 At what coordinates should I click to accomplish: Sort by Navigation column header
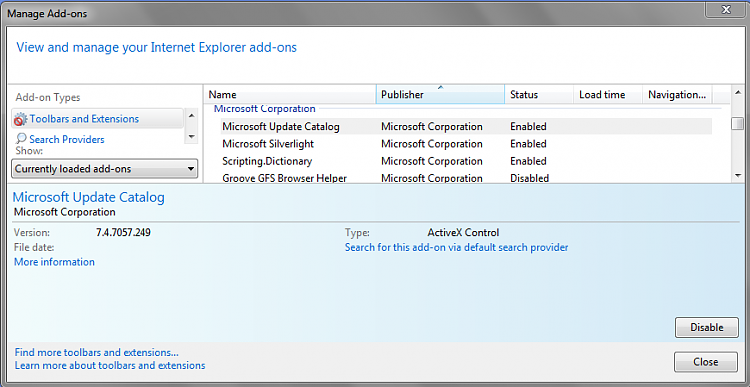[677, 95]
